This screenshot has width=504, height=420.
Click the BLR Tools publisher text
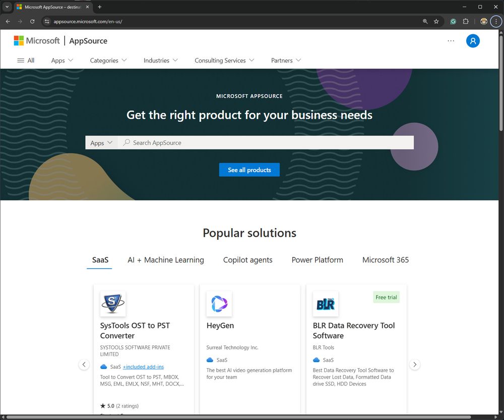pyautogui.click(x=324, y=347)
